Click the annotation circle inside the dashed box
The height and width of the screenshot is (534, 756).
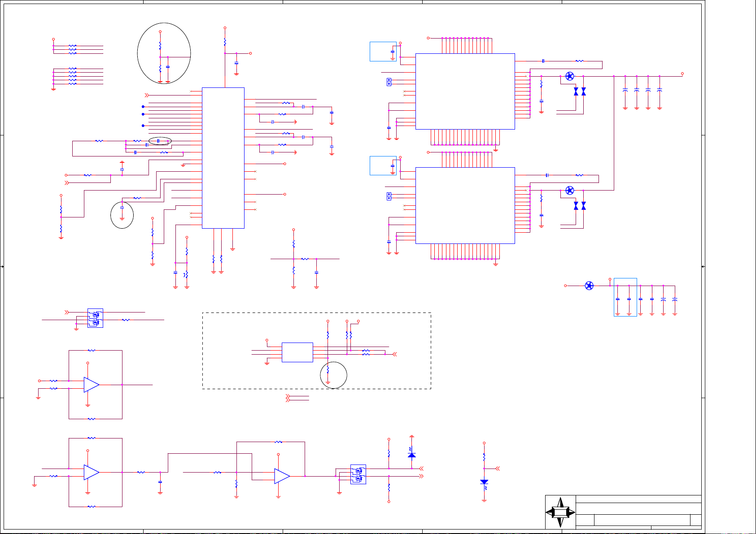(334, 375)
